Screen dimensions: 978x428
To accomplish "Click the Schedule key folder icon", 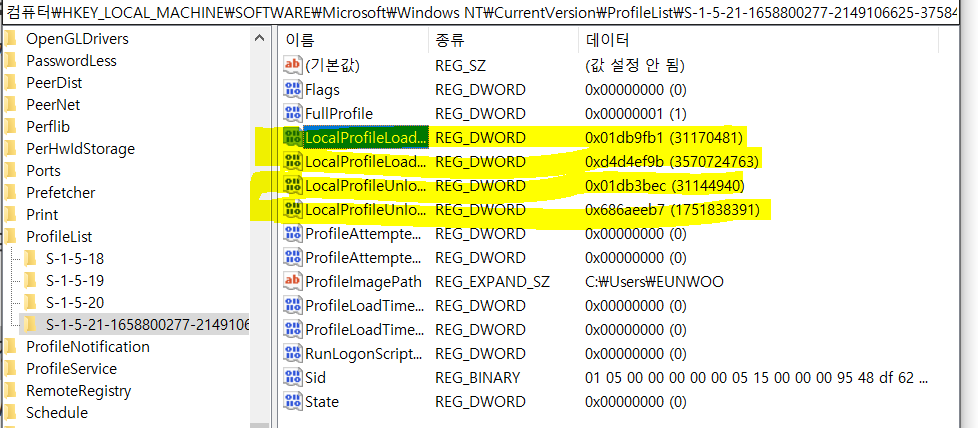I will 11,412.
